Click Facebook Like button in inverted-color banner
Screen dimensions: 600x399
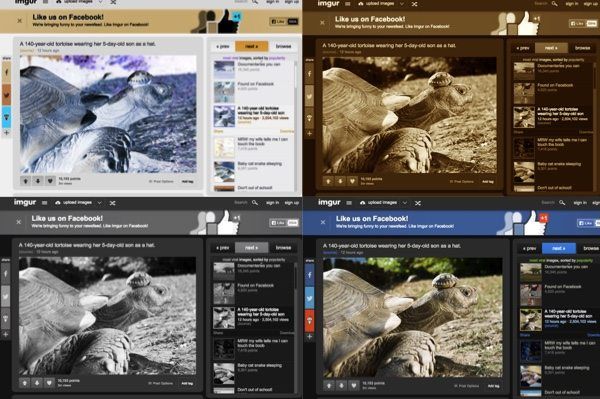pos(278,21)
